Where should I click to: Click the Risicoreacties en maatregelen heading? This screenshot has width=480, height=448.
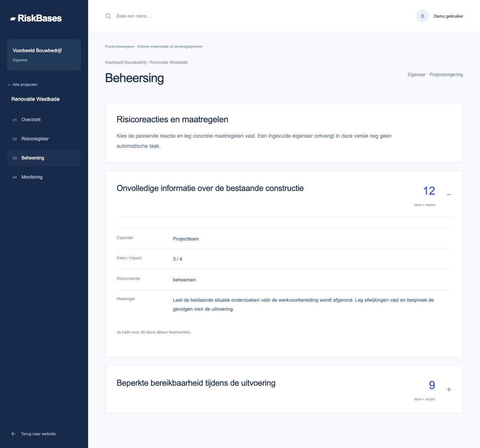click(x=172, y=119)
